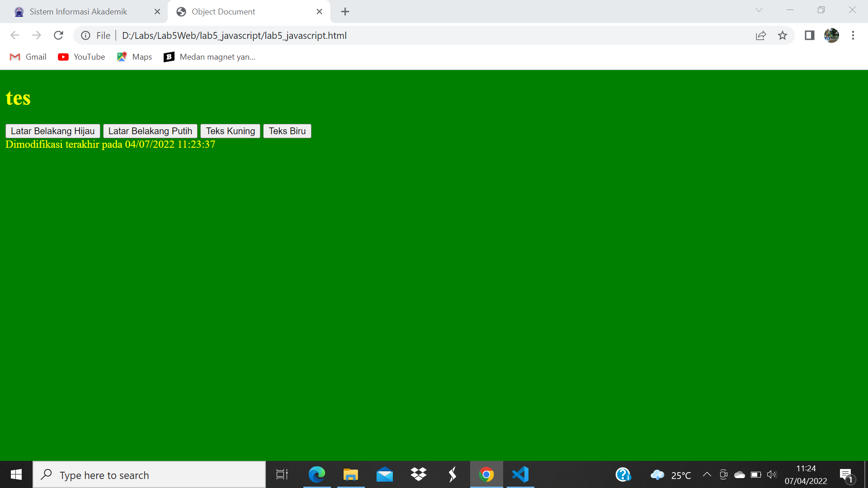Launch Visual Studio Code from the taskbar

520,474
